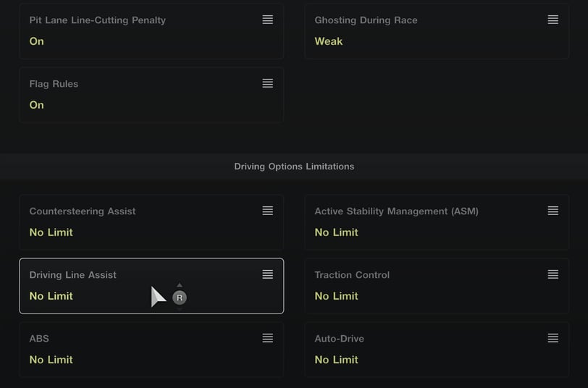The height and width of the screenshot is (388, 588).
Task: Expand the ABS No Limit value
Action: coord(51,360)
